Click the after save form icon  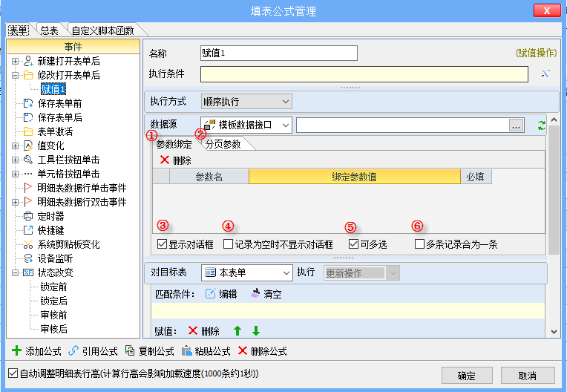(28, 117)
